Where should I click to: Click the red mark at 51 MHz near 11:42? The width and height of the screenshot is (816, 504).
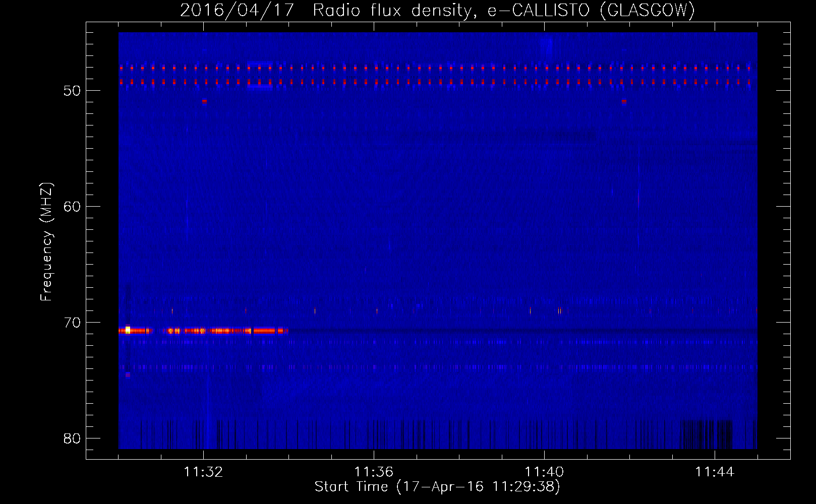coord(624,101)
